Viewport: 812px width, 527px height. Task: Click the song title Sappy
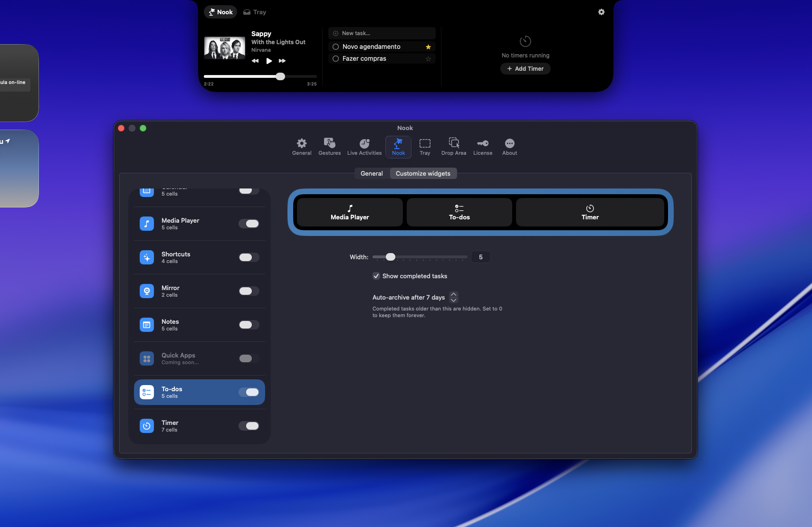tap(261, 34)
